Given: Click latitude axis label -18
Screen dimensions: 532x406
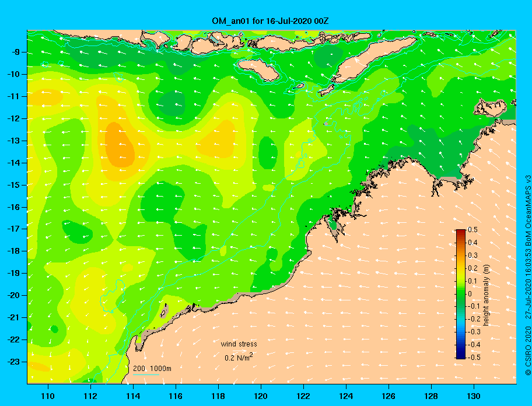Looking at the screenshot, I should pyautogui.click(x=14, y=251).
